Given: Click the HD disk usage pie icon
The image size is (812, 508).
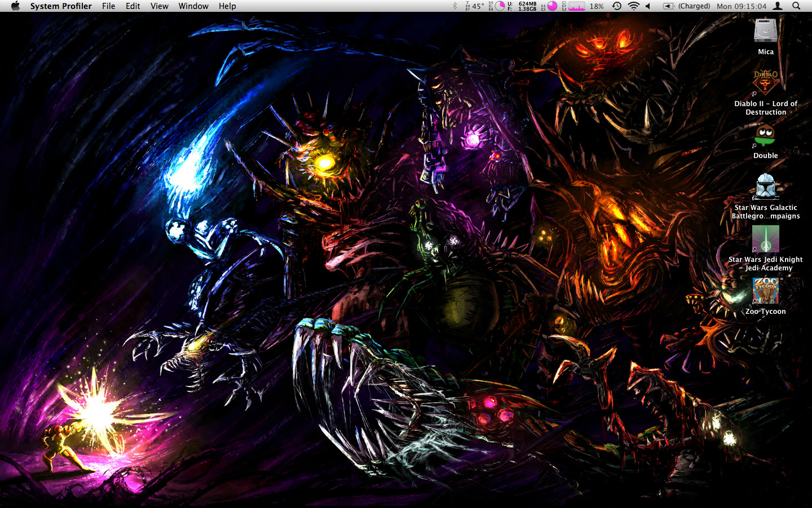Looking at the screenshot, I should coord(552,6).
